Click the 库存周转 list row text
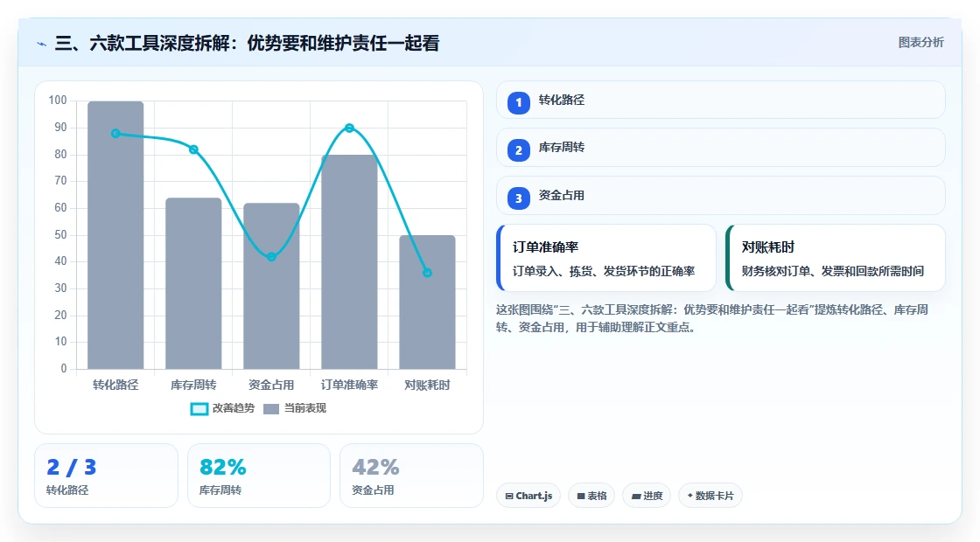Viewport: 980px width, 542px height. coord(561,148)
